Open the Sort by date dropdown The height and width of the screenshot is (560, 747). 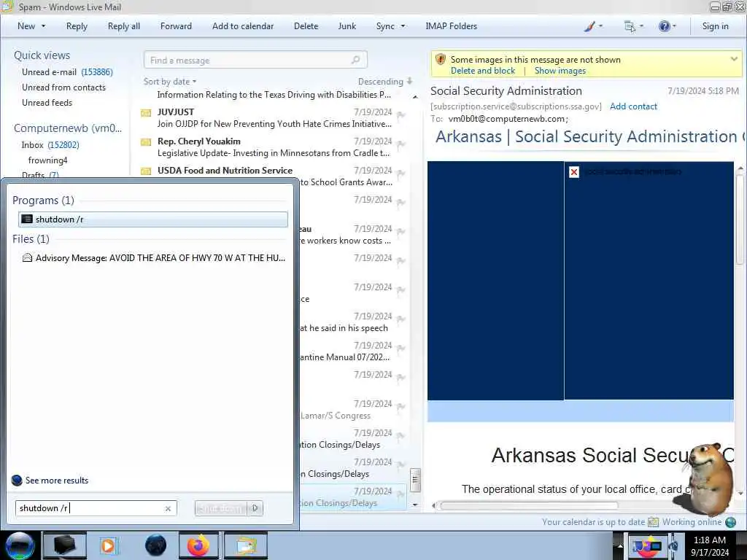click(x=170, y=82)
